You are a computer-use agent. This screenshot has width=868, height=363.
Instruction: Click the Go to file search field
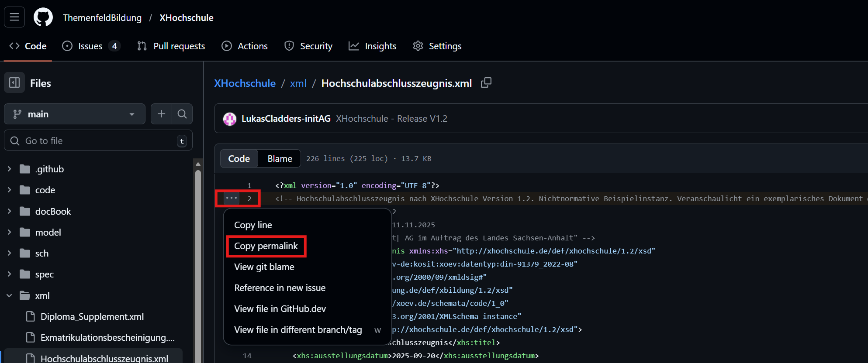coord(98,140)
